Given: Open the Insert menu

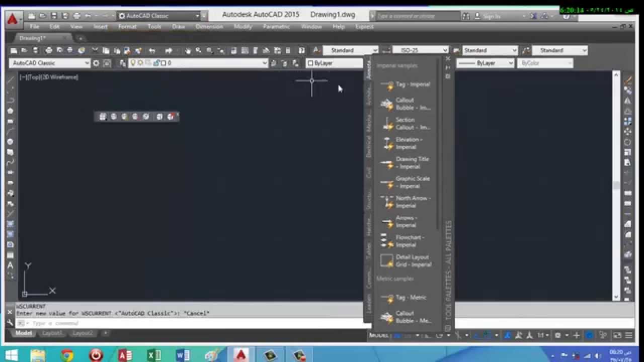Looking at the screenshot, I should coord(100,27).
